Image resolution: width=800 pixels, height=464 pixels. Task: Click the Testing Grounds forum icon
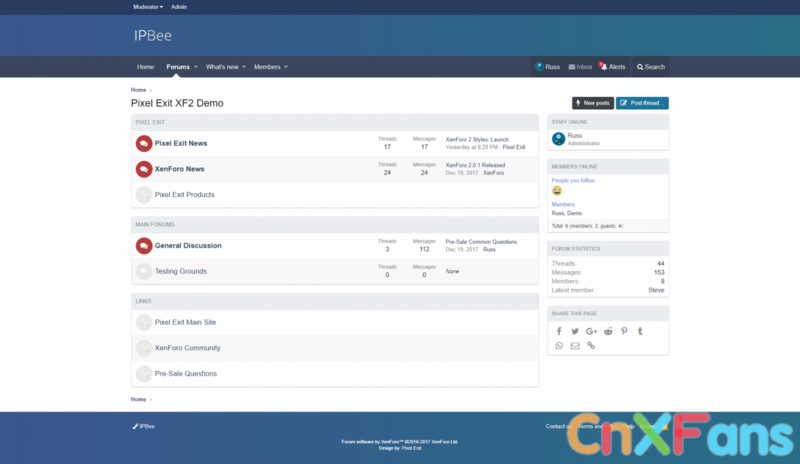pyautogui.click(x=144, y=271)
